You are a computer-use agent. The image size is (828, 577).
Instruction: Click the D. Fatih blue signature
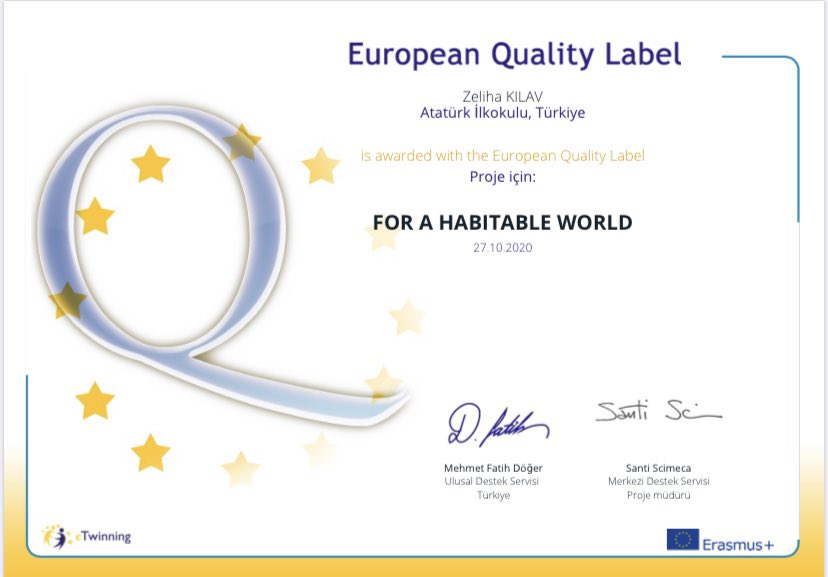(498, 425)
